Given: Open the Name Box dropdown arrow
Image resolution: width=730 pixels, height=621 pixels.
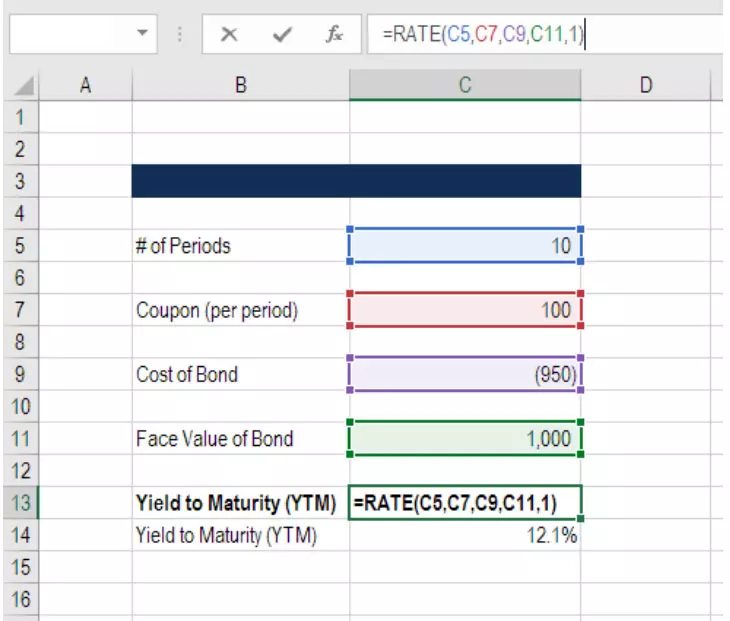Looking at the screenshot, I should 142,33.
